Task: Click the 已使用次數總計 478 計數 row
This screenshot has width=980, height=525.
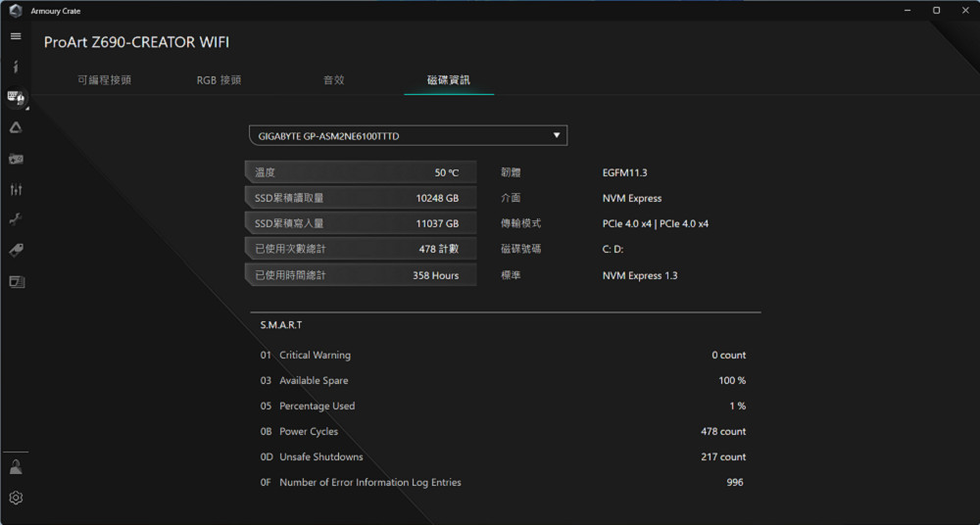Action: pyautogui.click(x=361, y=249)
